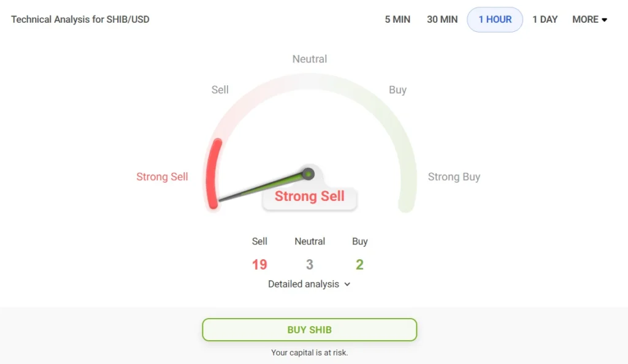This screenshot has width=628, height=364.
Task: Click the gray neutral count 3
Action: click(x=310, y=265)
